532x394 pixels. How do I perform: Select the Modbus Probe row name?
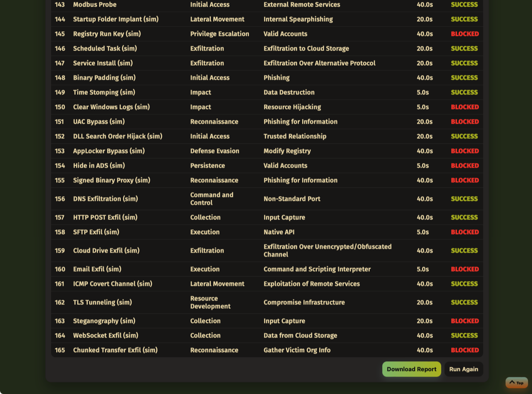(x=94, y=4)
